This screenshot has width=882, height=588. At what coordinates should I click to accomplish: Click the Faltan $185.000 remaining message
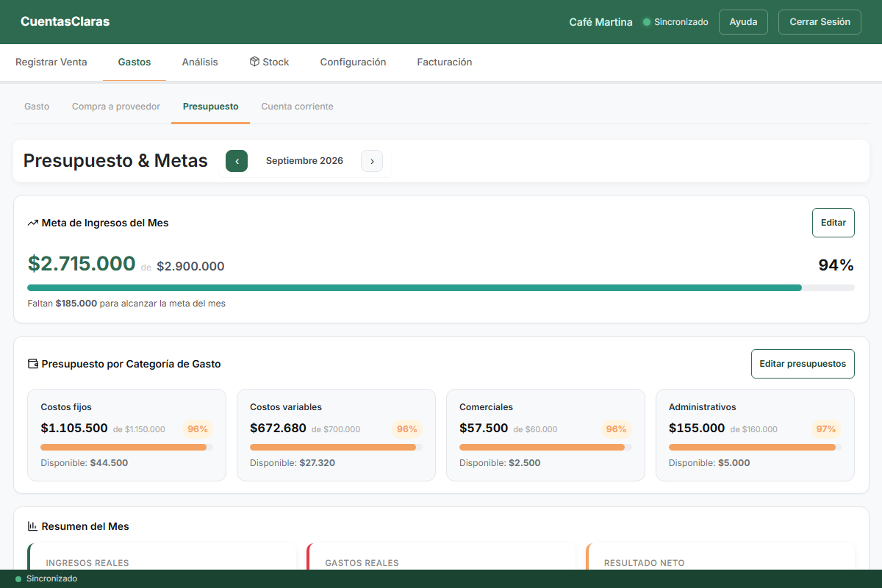(126, 303)
